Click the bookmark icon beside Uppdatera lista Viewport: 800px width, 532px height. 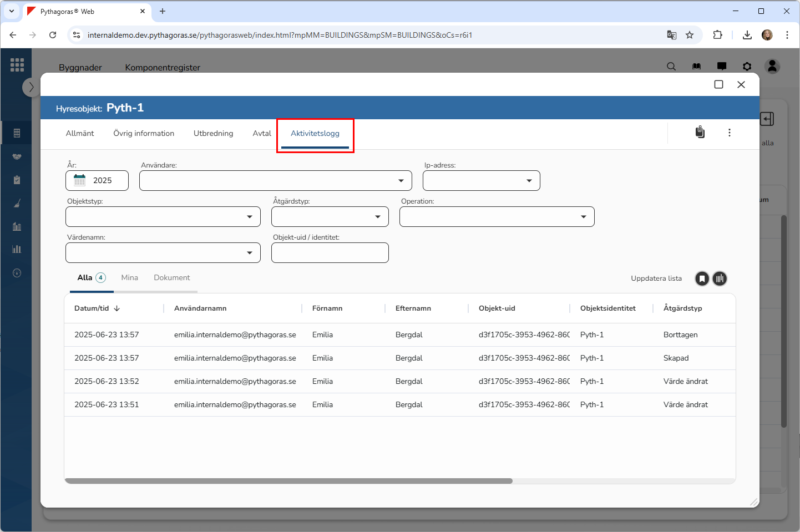click(702, 278)
